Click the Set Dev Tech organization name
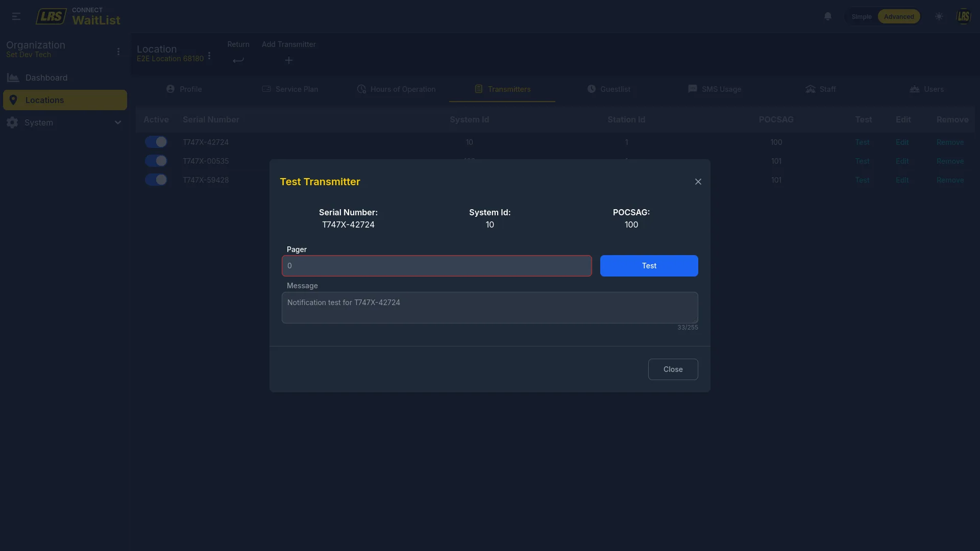 (29, 55)
